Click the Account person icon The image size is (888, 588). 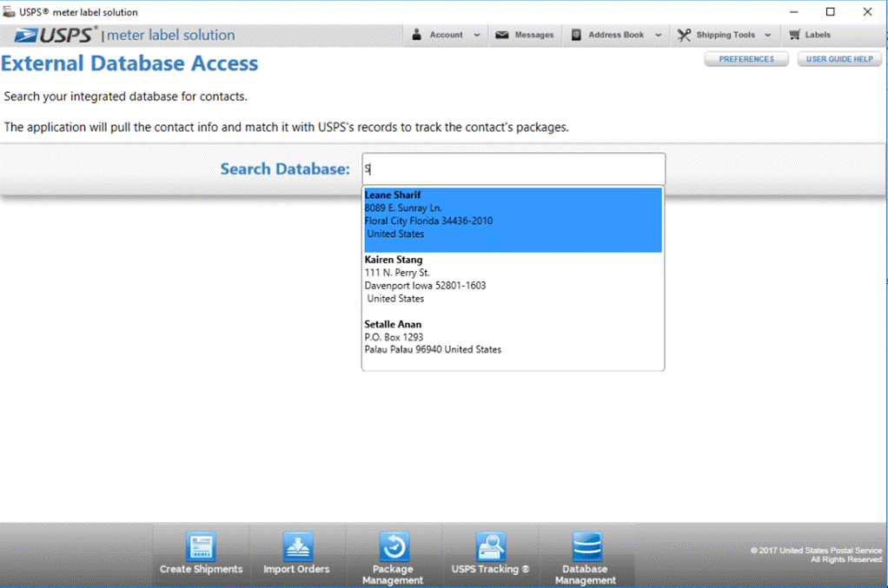click(x=416, y=35)
